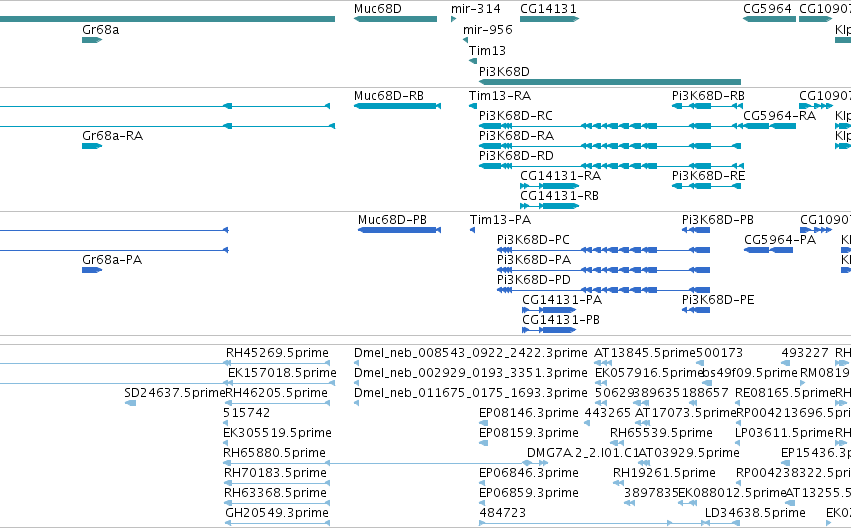Click the AT03929.5prime EST label

689,454
